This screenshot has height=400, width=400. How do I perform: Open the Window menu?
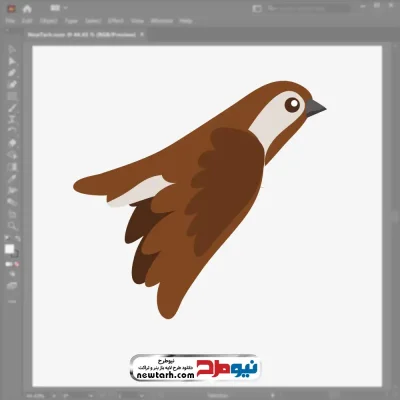click(x=162, y=21)
